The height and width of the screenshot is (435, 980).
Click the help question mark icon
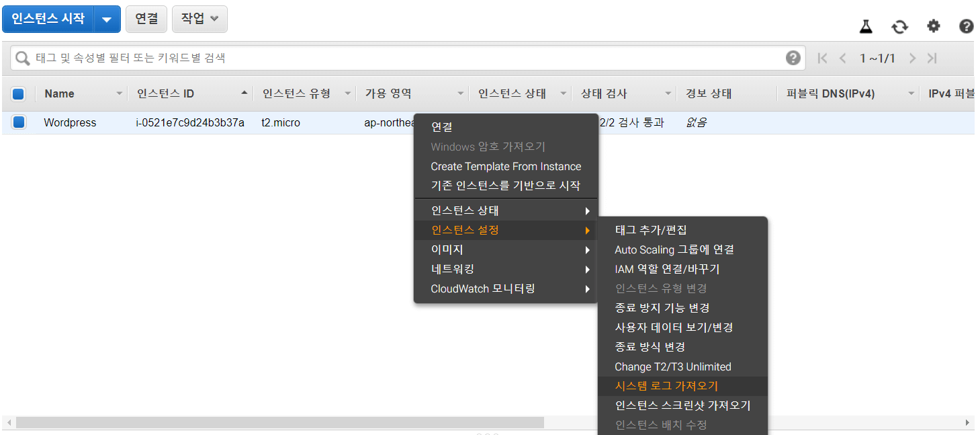[966, 26]
